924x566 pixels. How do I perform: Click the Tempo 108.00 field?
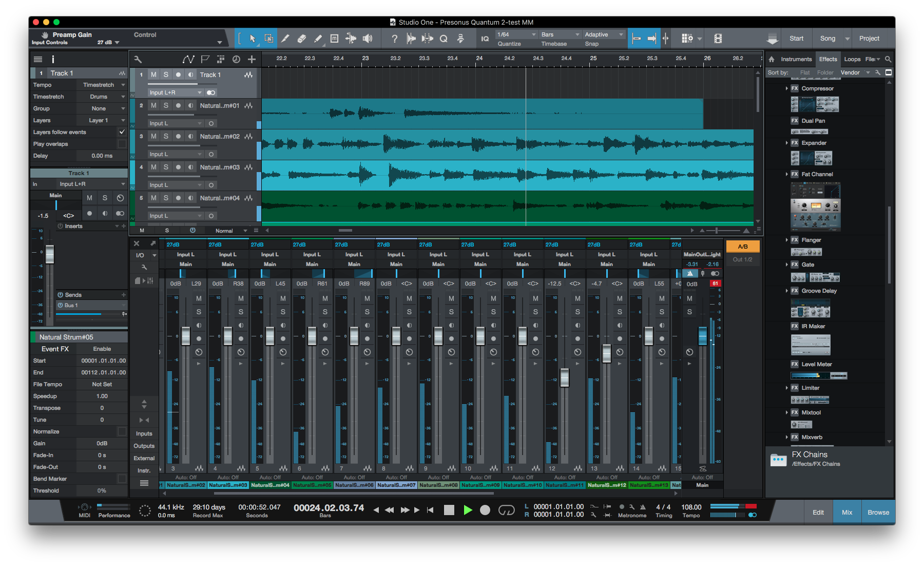(691, 507)
